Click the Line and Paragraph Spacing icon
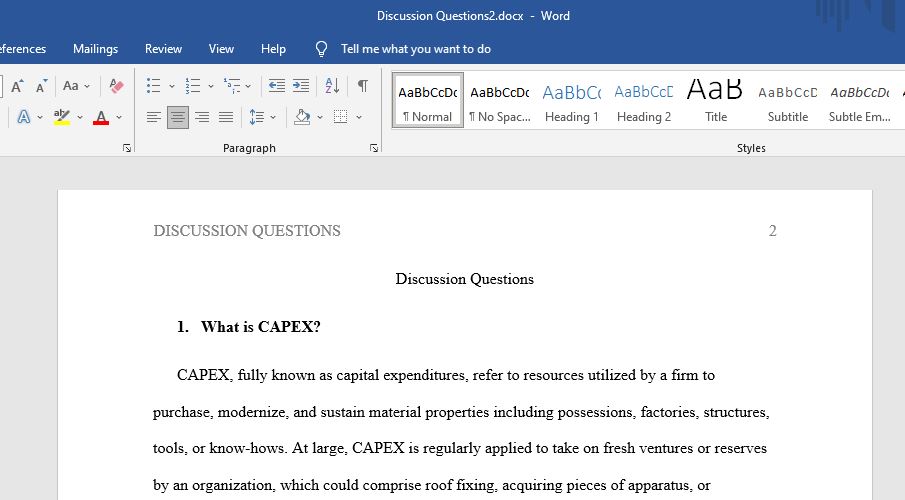The width and height of the screenshot is (905, 500). (257, 117)
